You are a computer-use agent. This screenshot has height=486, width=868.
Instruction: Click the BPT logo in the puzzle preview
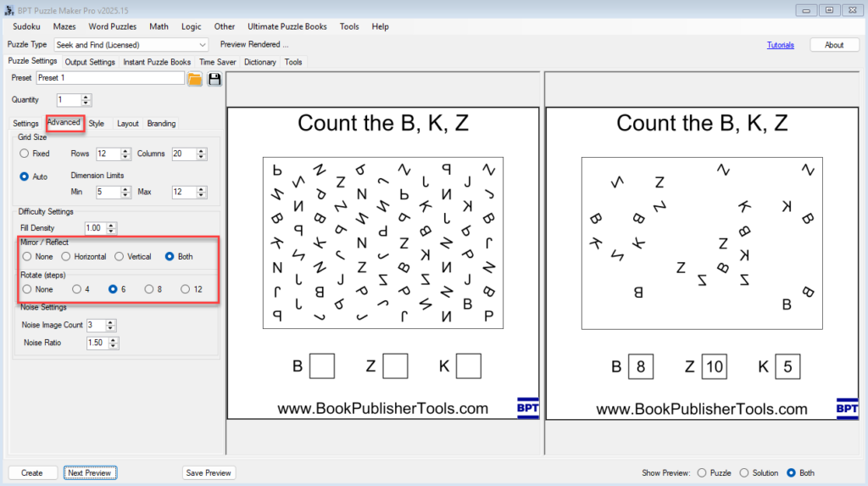click(x=527, y=408)
